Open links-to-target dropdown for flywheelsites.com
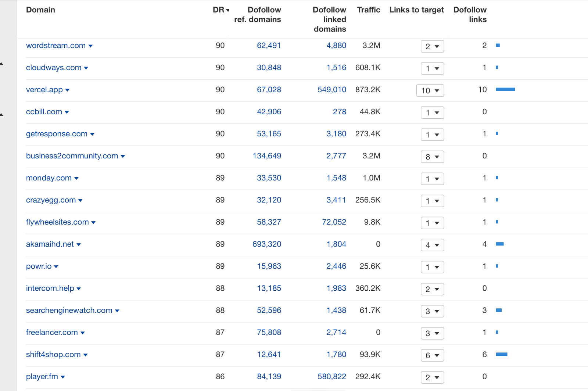 point(432,223)
